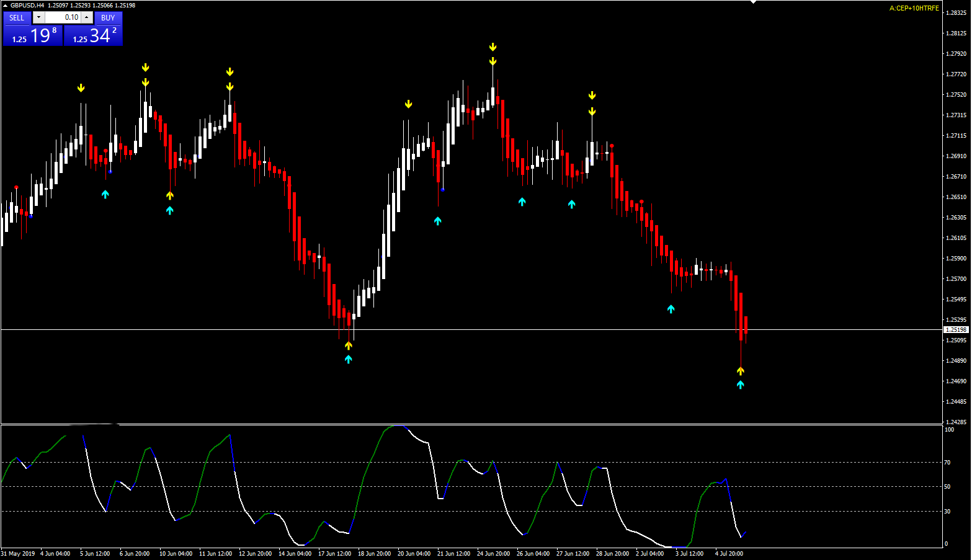972x560 pixels.
Task: Click the BUY button
Action: 108,18
